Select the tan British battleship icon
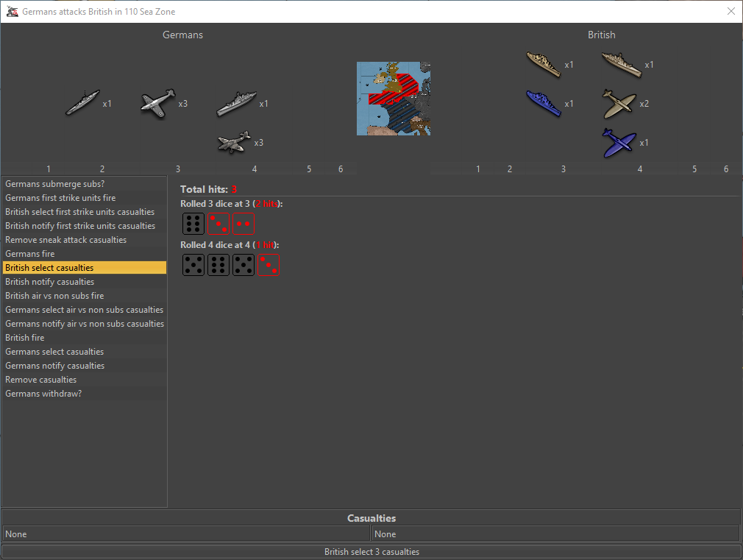The height and width of the screenshot is (560, 743). click(x=622, y=64)
